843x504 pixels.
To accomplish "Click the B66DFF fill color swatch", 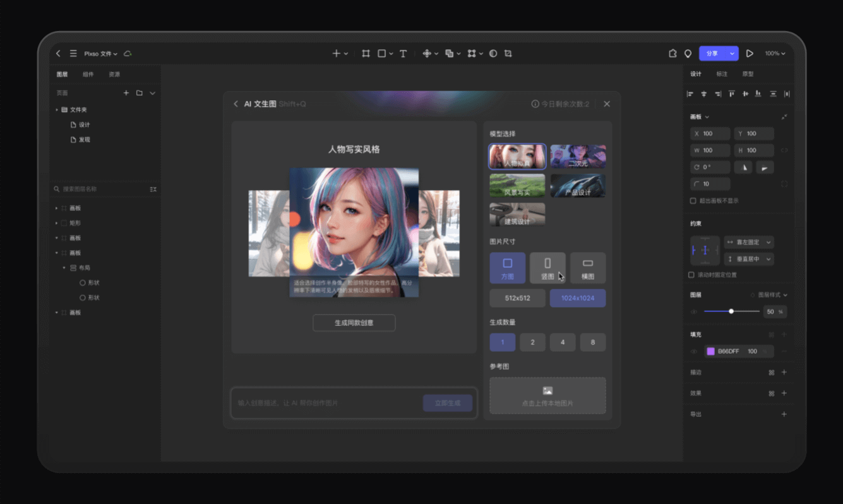I will [710, 351].
